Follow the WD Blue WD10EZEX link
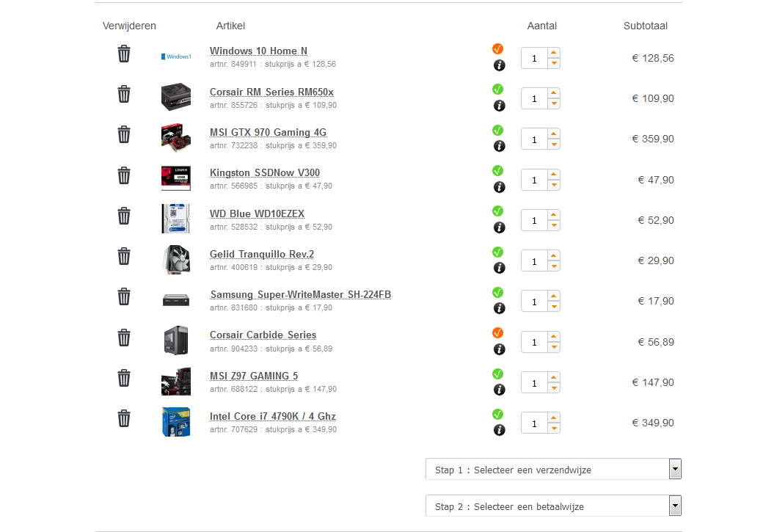 coord(257,214)
